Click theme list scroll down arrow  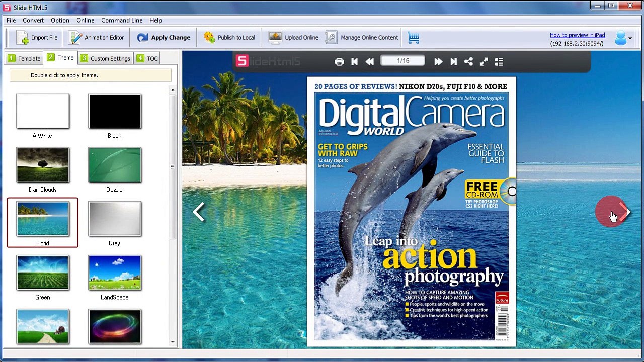coord(172,342)
